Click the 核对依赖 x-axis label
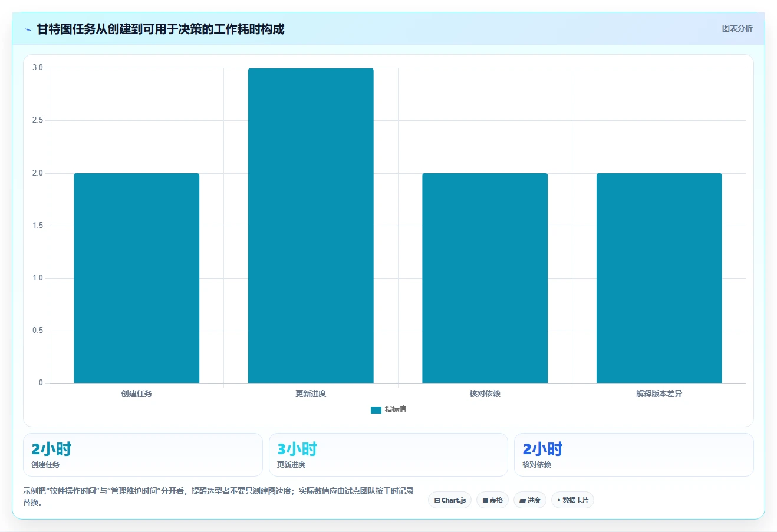 tap(485, 394)
